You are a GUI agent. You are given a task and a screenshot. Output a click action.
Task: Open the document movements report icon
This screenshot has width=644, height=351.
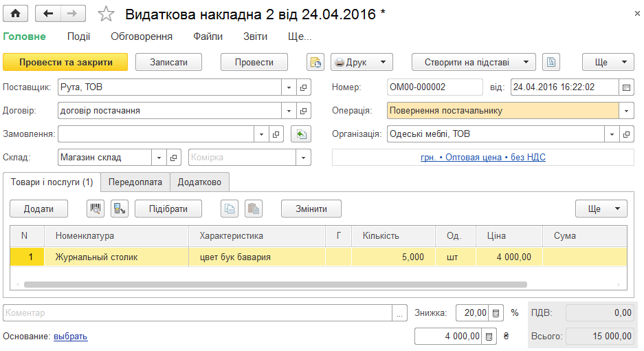315,62
